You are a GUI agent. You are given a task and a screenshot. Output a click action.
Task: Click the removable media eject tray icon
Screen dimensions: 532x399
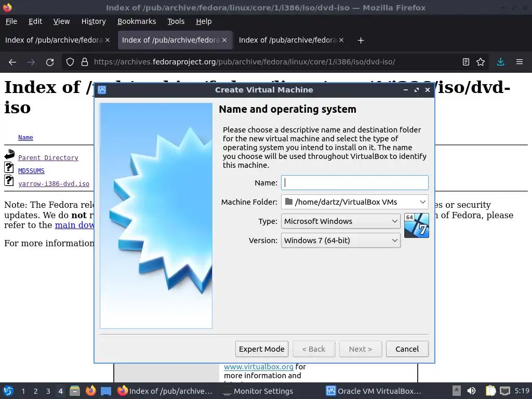click(457, 391)
